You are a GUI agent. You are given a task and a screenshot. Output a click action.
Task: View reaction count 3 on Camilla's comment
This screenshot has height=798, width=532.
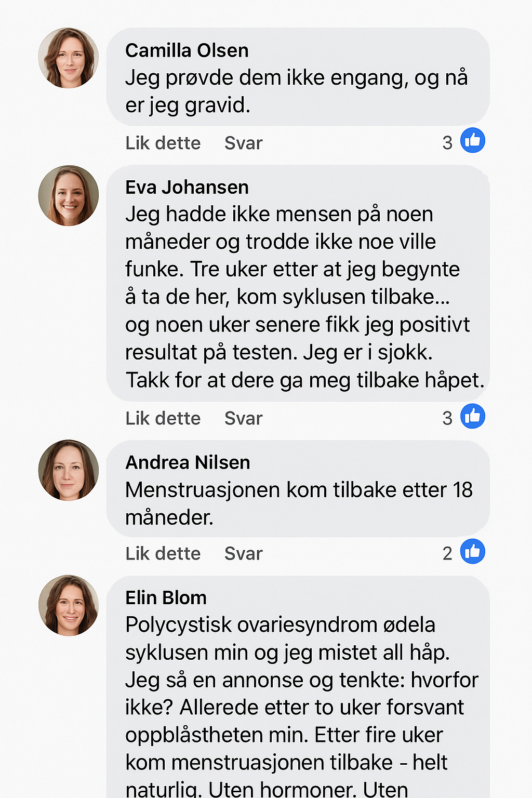pos(447,142)
